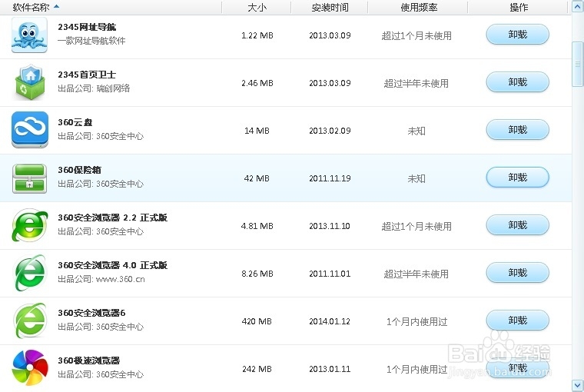Image resolution: width=584 pixels, height=392 pixels.
Task: Select the 360极速浏览器 title
Action: point(88,360)
